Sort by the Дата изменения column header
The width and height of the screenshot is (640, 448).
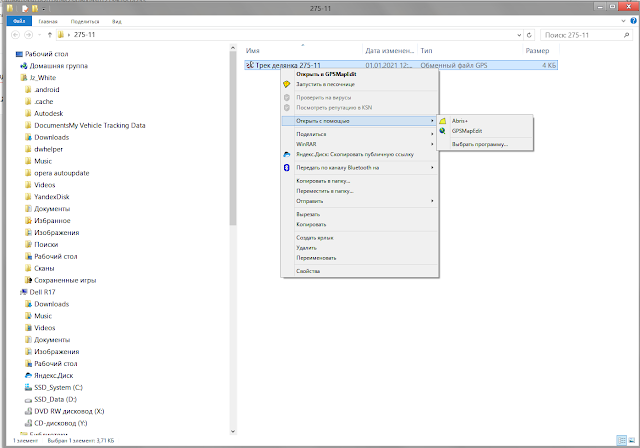point(390,51)
